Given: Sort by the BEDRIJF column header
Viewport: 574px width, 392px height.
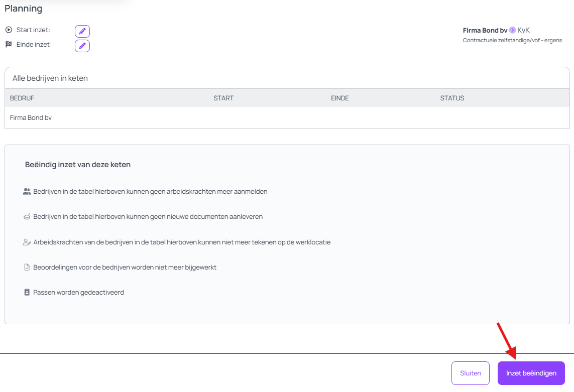Looking at the screenshot, I should [22, 98].
